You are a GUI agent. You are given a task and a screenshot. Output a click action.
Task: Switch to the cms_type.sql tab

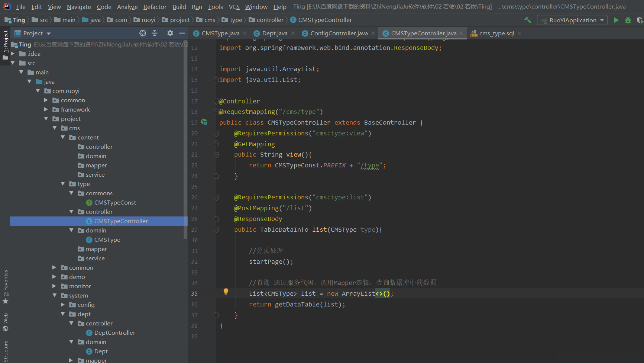[x=496, y=33]
